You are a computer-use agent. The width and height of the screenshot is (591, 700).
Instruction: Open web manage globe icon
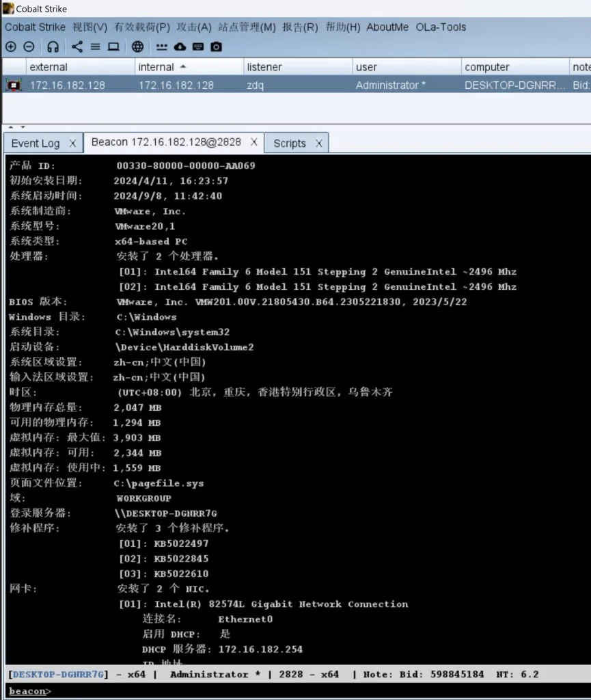tap(138, 46)
